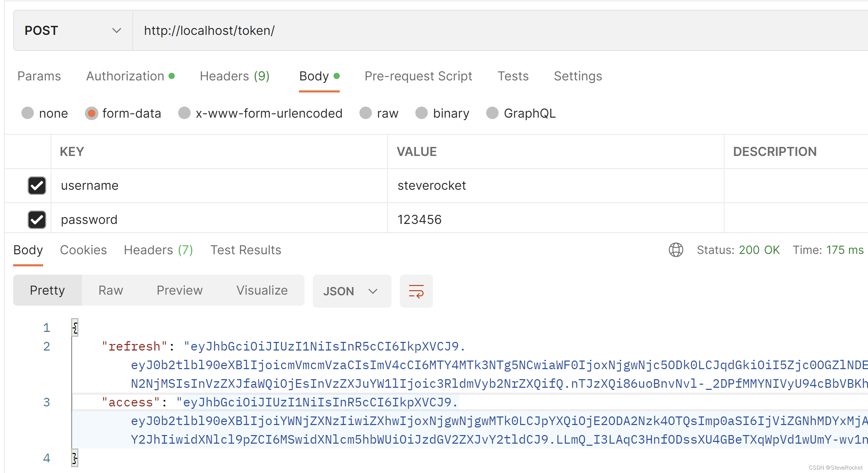Uncheck the username form-data row
Image resolution: width=868 pixels, height=473 pixels.
36,186
